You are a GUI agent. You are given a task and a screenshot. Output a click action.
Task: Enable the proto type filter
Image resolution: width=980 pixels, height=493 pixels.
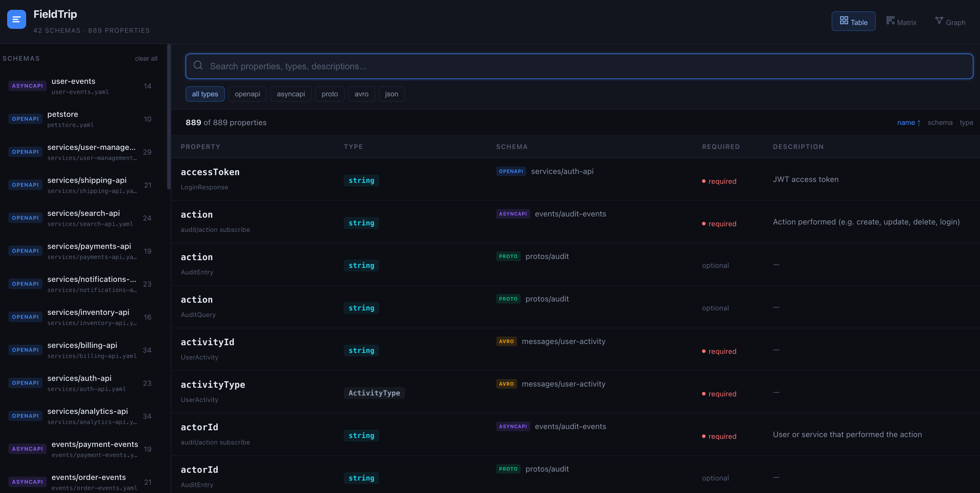[x=329, y=94]
